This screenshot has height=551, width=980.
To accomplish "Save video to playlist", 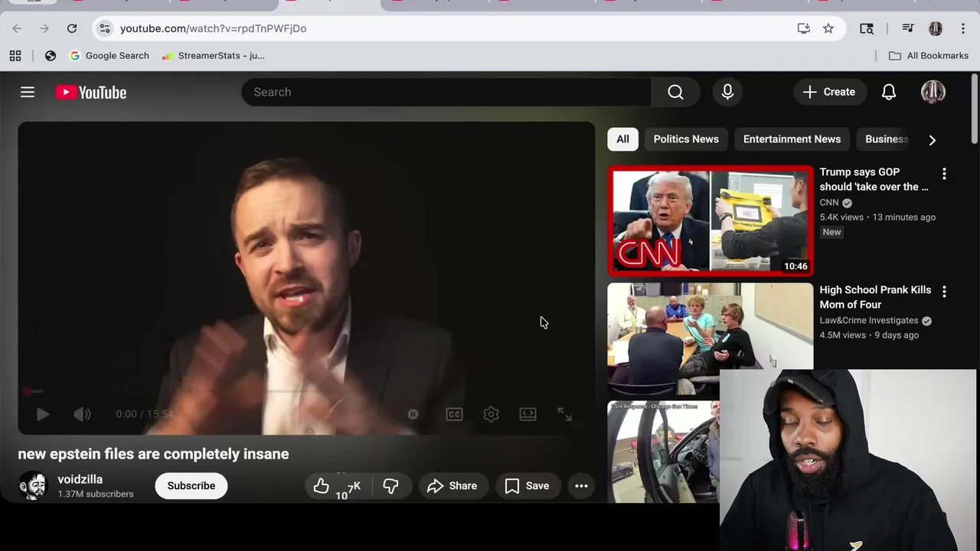I will (x=528, y=486).
